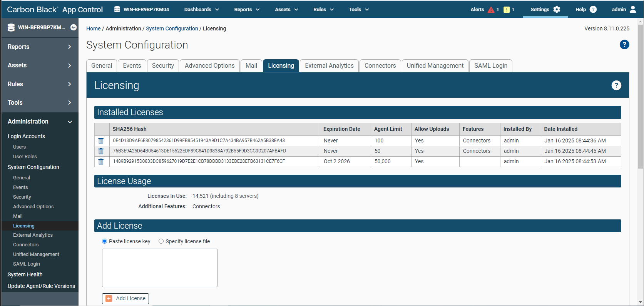The image size is (644, 306).
Task: Delete the first license with 100 agent limit
Action: click(x=101, y=141)
